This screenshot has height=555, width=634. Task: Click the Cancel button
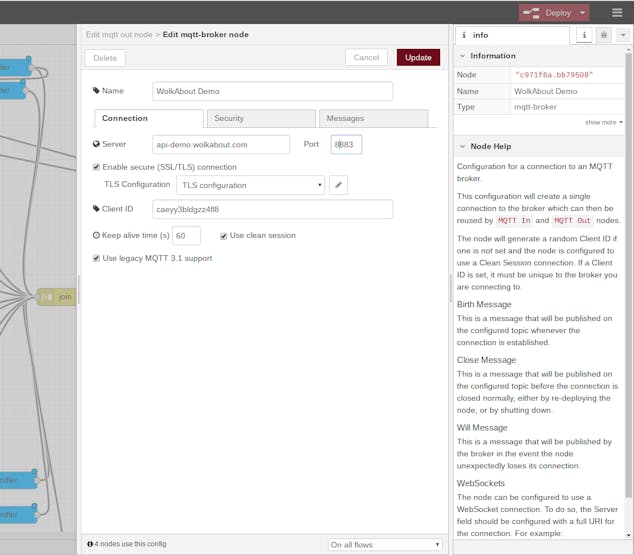click(x=366, y=57)
